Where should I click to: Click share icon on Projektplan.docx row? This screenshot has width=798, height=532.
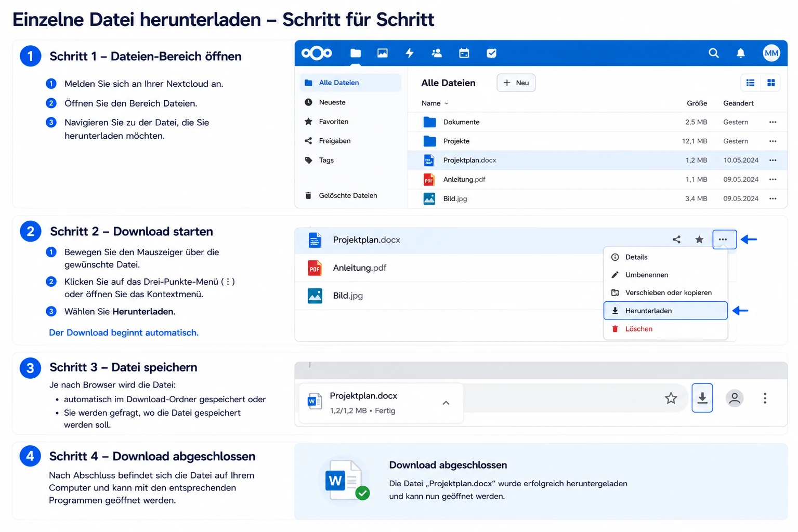click(x=676, y=240)
